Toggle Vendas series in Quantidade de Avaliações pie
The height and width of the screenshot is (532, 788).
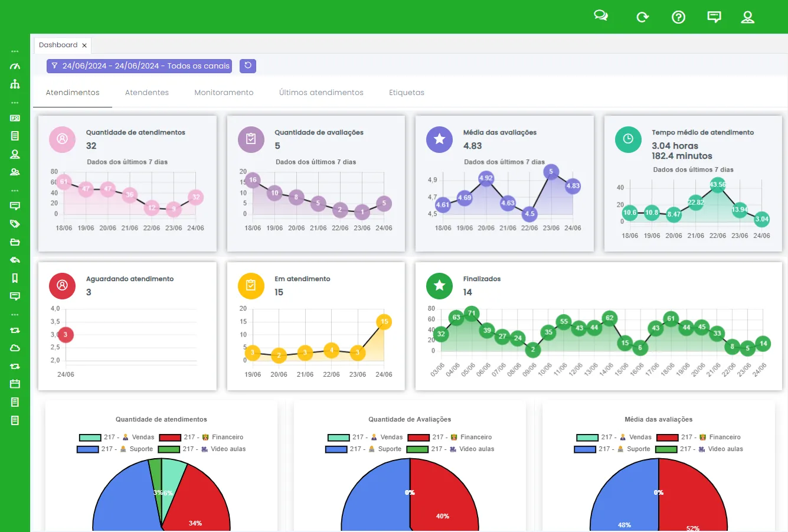click(x=365, y=438)
